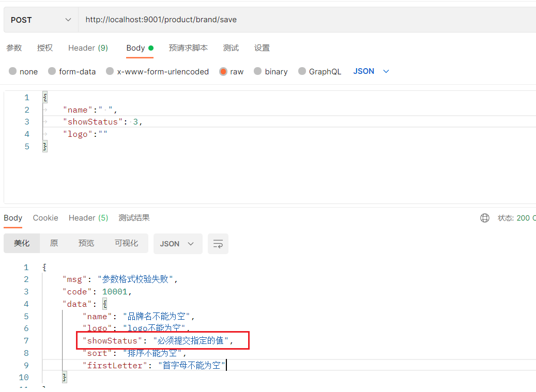
Task: Click the globe network icon
Action: (x=485, y=218)
